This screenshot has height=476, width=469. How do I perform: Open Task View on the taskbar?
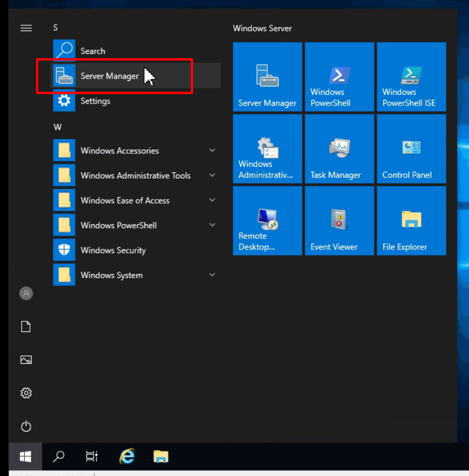coord(91,456)
